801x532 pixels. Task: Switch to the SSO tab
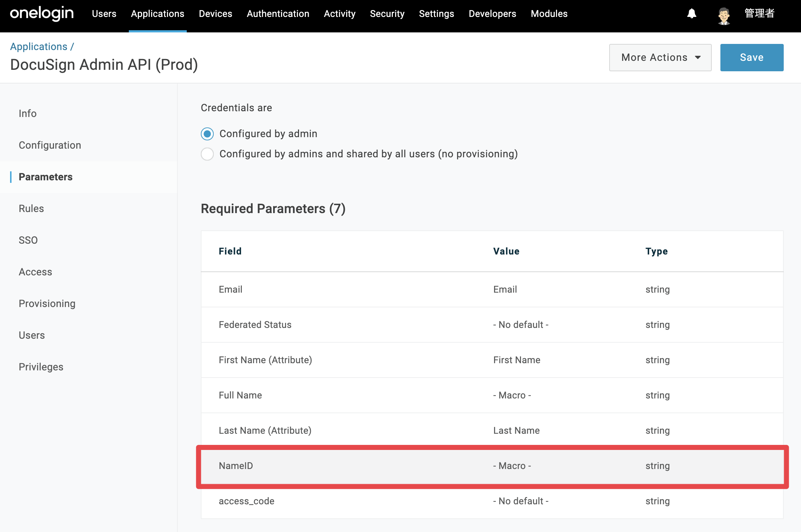tap(28, 240)
